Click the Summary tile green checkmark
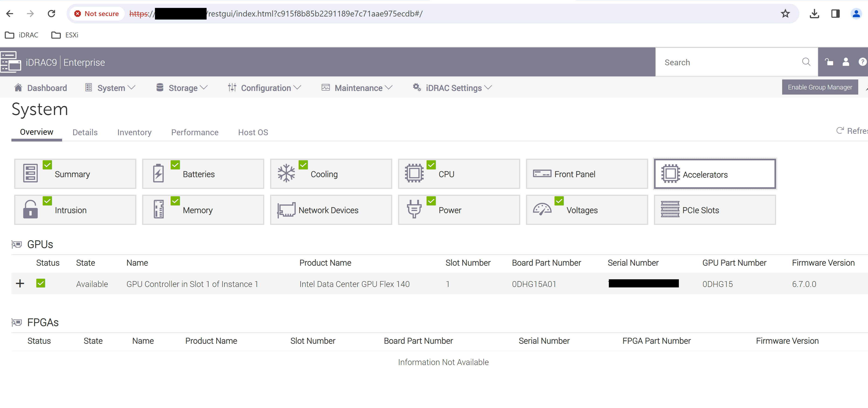868x408 pixels. (x=47, y=165)
